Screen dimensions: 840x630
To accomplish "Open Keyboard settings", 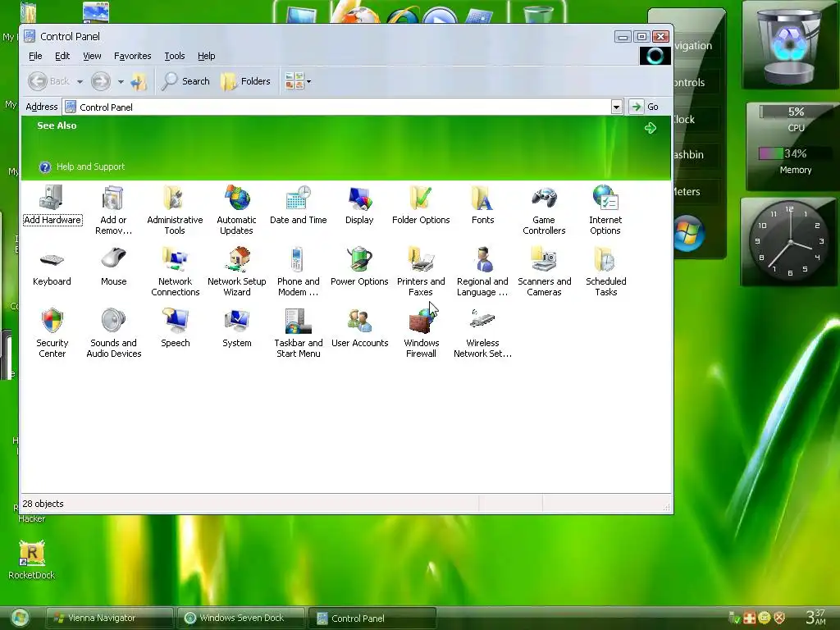I will click(x=52, y=267).
